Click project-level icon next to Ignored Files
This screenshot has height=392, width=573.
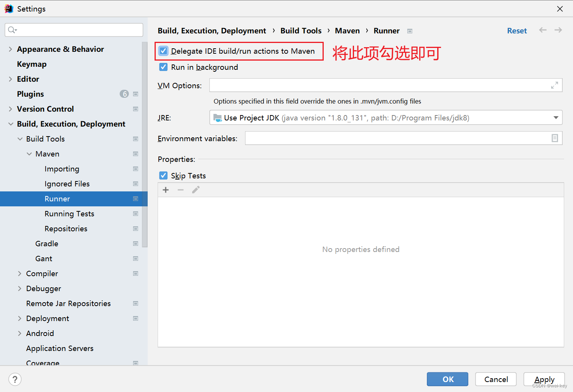coord(135,184)
